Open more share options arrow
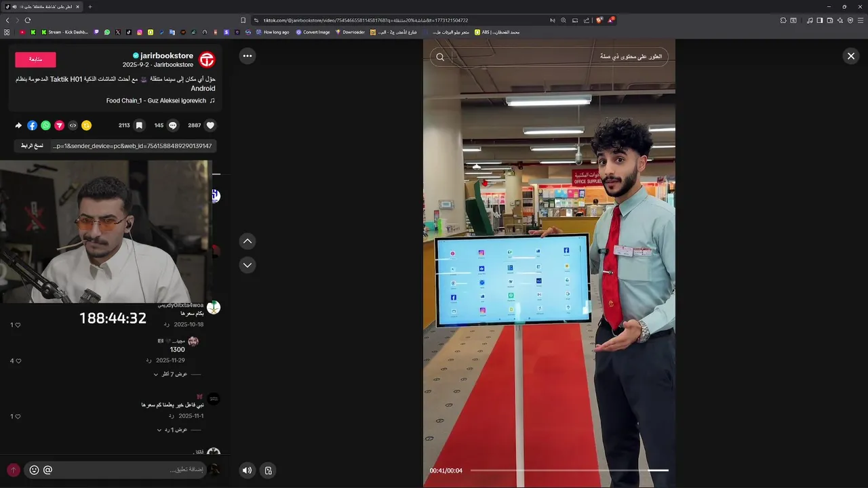Screen dimensions: 868x488 pos(18,125)
